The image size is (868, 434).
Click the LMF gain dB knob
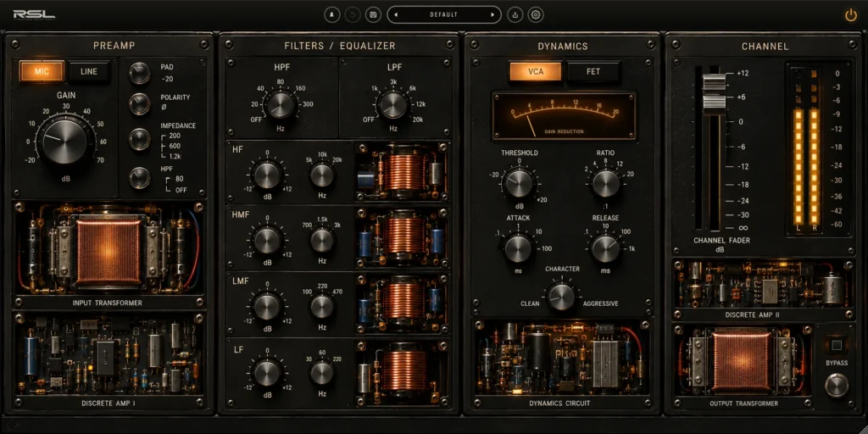(x=267, y=307)
